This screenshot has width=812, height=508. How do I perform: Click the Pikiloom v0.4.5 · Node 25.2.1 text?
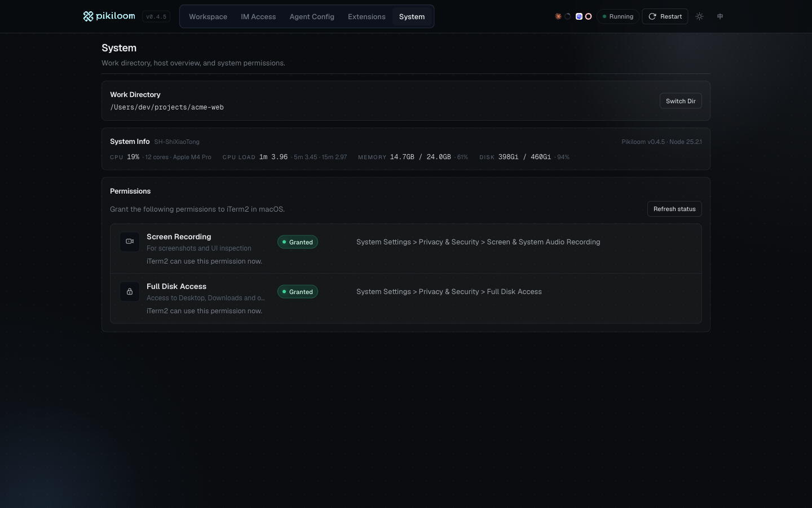click(x=661, y=142)
